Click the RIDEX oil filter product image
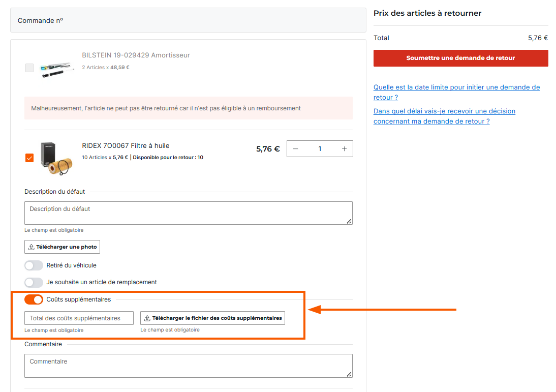The width and height of the screenshot is (556, 392). tap(56, 158)
